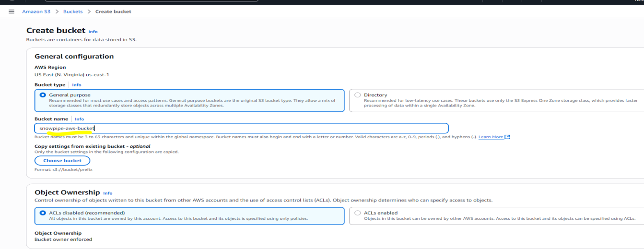
Task: Open Info link beside Bucket name
Action: pos(79,119)
